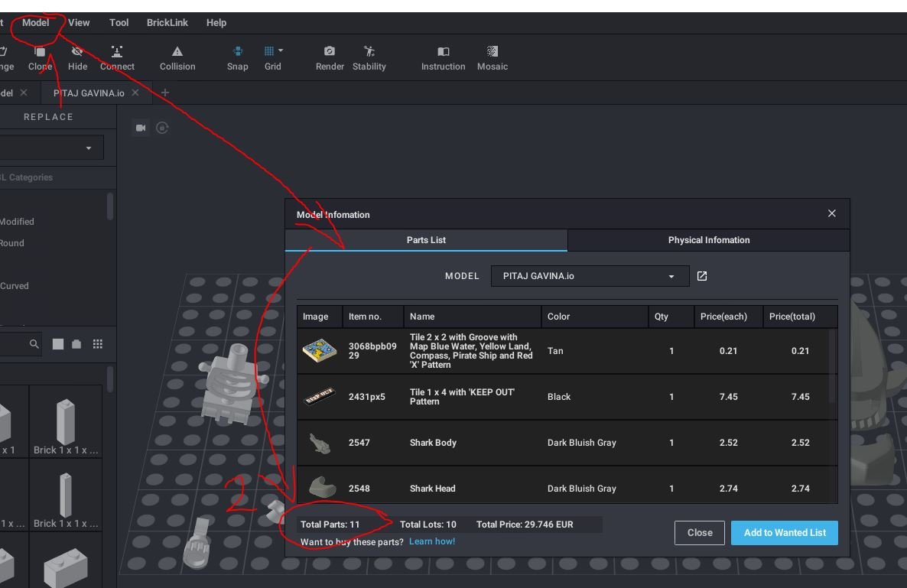Viewport: 907px width, 588px height.
Task: Toggle the Hide eye tool
Action: coord(77,52)
